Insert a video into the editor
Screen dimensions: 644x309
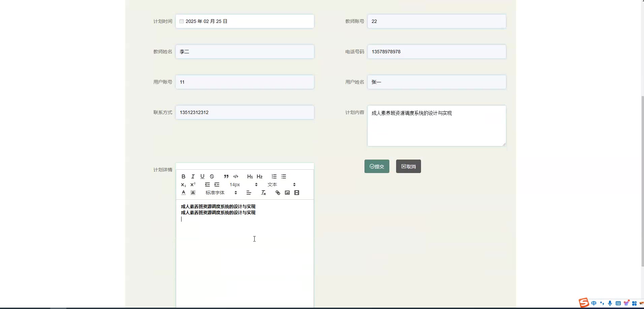click(x=296, y=193)
